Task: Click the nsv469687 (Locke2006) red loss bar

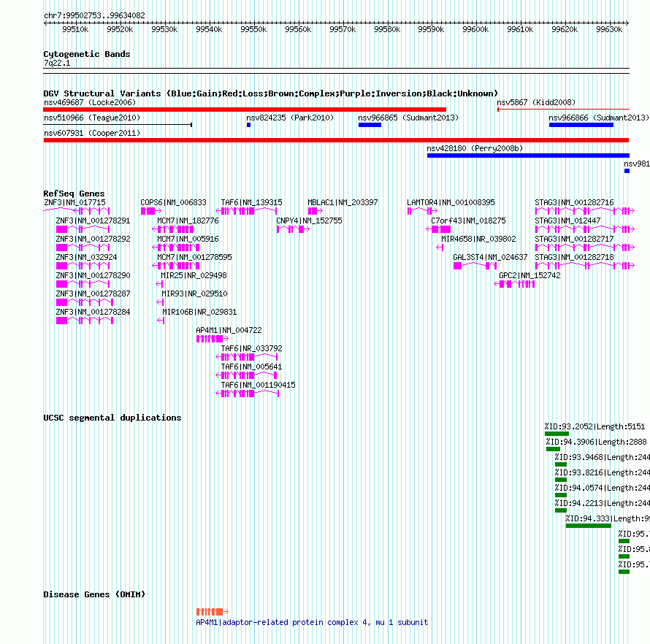Action: 245,110
